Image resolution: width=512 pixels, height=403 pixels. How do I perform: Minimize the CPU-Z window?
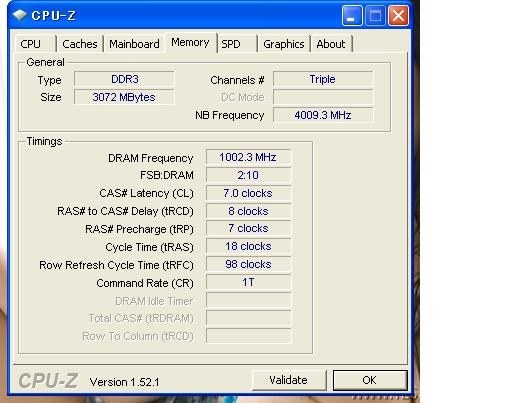[x=352, y=15]
